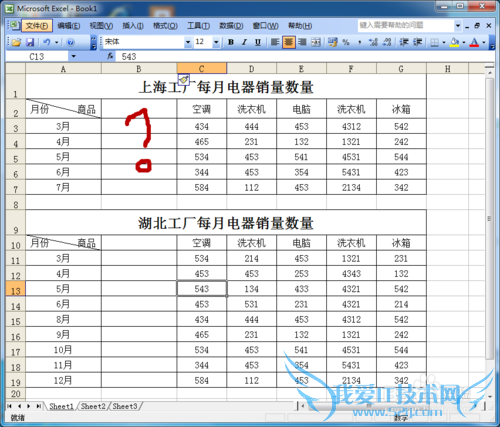Click the Undo arrow icon
This screenshot has width=500, height=427.
click(x=47, y=42)
